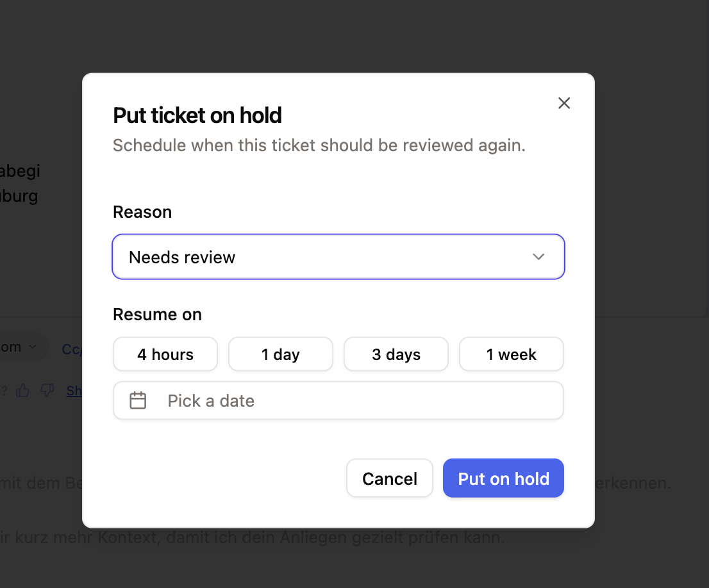Click the Cc link behind the dialog
The width and height of the screenshot is (709, 588).
(x=72, y=349)
